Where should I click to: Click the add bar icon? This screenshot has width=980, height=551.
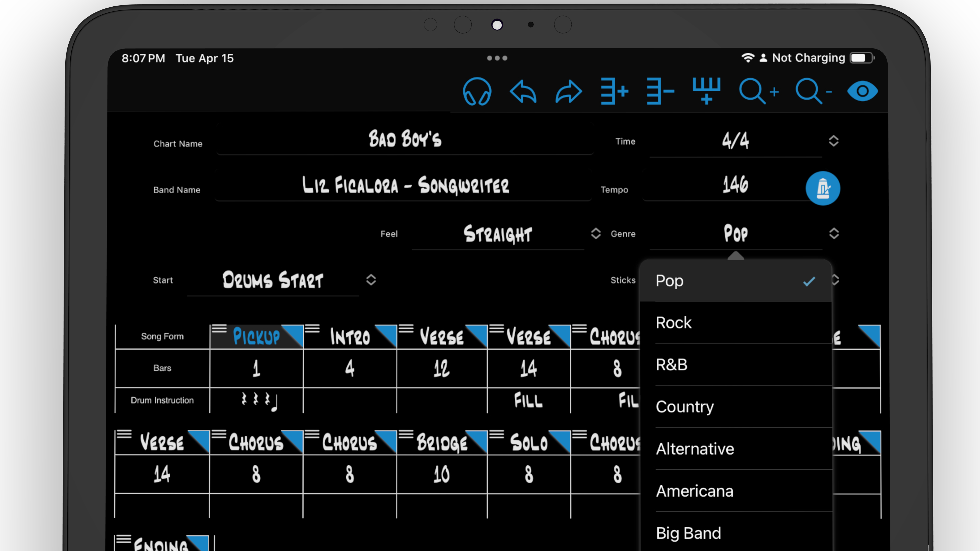click(x=614, y=91)
